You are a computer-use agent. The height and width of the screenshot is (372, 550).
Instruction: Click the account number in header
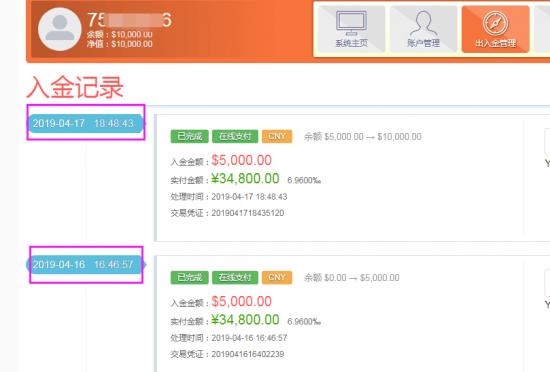tap(129, 20)
